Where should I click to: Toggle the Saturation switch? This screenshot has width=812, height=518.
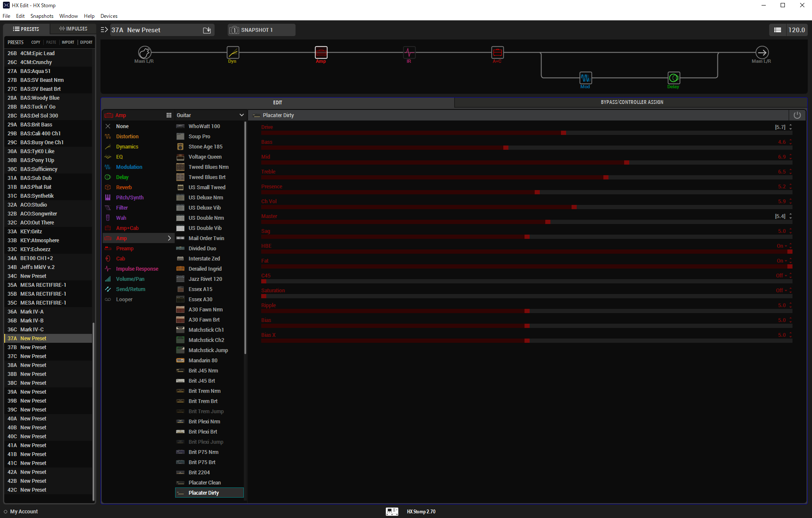pos(527,296)
